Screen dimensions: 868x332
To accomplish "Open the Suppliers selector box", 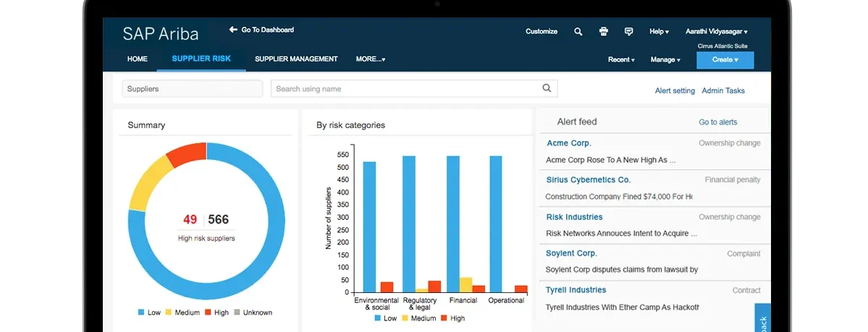I will (x=192, y=88).
